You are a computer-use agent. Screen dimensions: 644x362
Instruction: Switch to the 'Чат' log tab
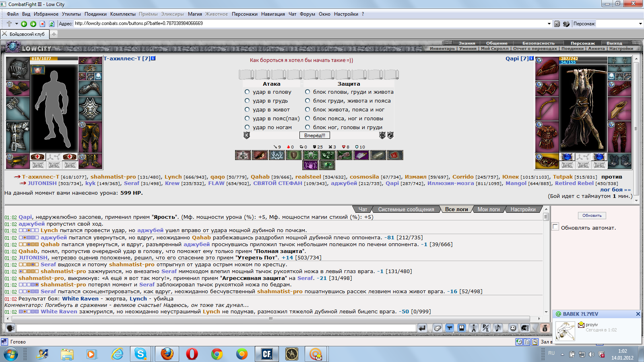(x=363, y=209)
